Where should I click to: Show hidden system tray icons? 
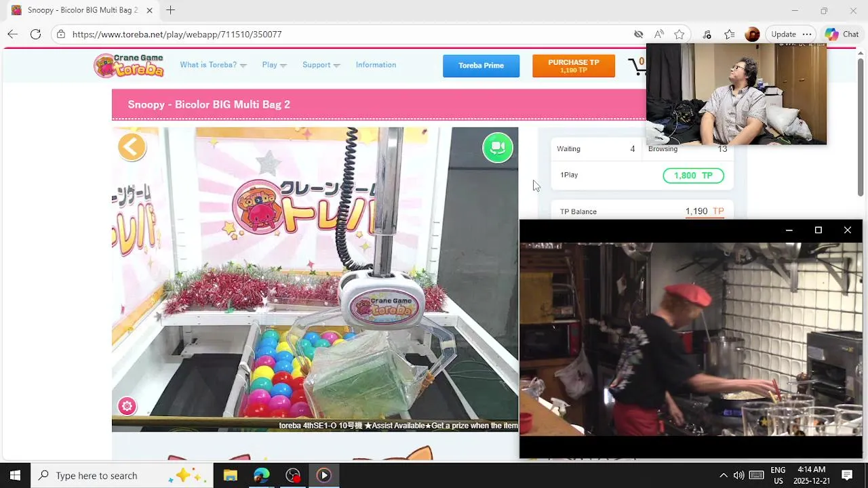723,475
